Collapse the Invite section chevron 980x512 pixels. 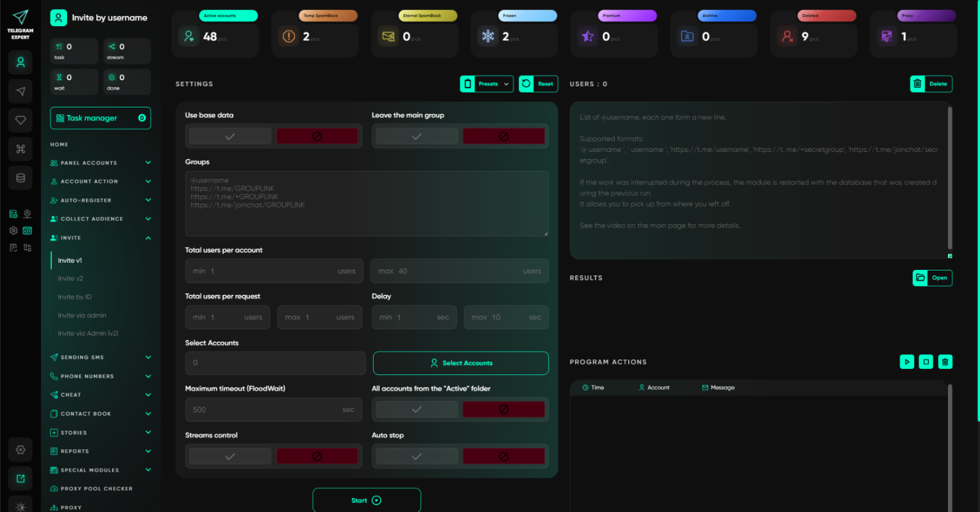(x=148, y=238)
